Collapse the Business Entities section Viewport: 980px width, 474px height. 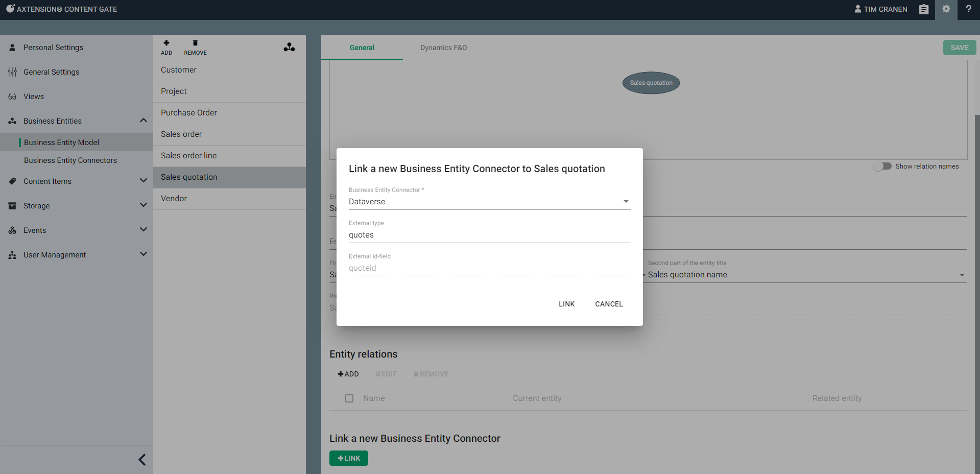pos(144,121)
